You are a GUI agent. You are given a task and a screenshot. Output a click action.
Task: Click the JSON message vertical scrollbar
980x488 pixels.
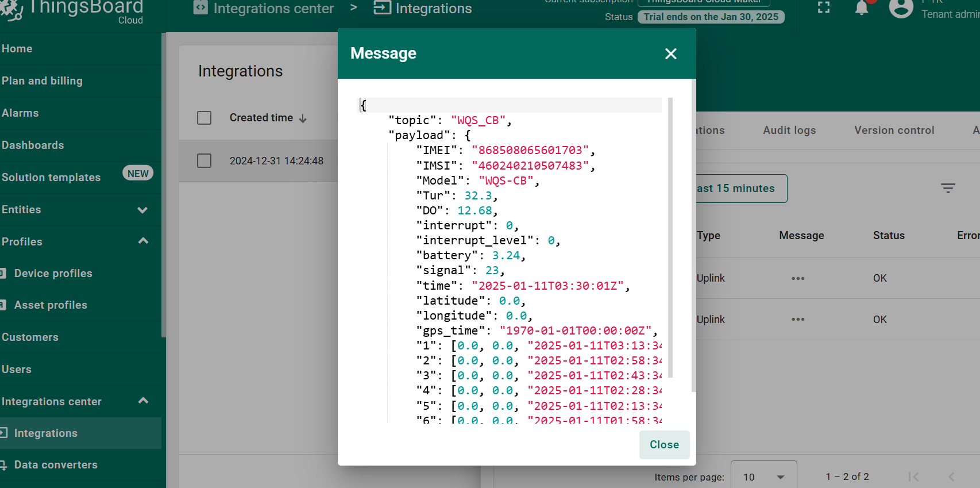coord(670,238)
